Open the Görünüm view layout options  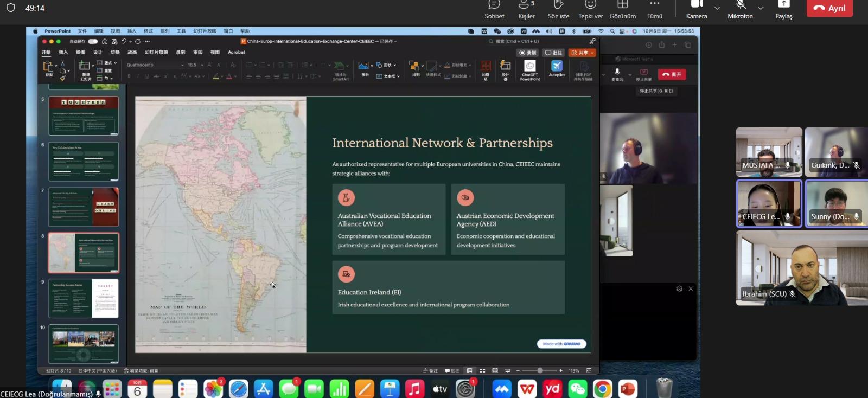622,10
